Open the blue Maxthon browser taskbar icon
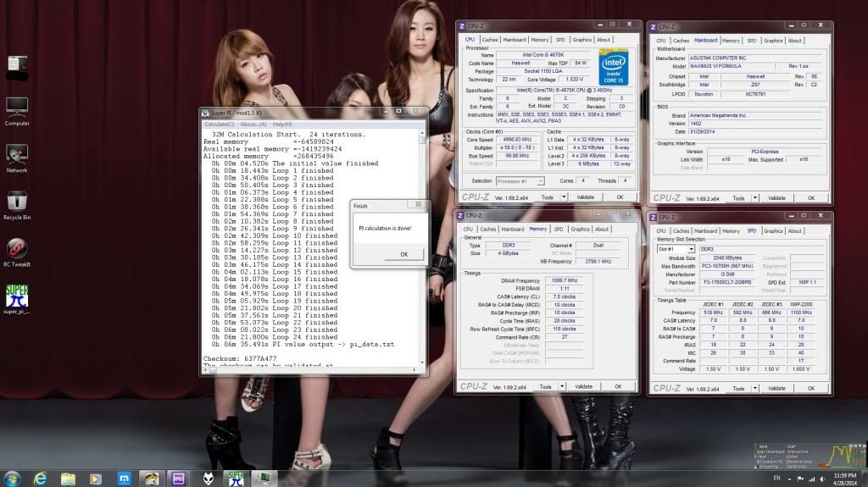This screenshot has height=487, width=868. click(x=124, y=479)
